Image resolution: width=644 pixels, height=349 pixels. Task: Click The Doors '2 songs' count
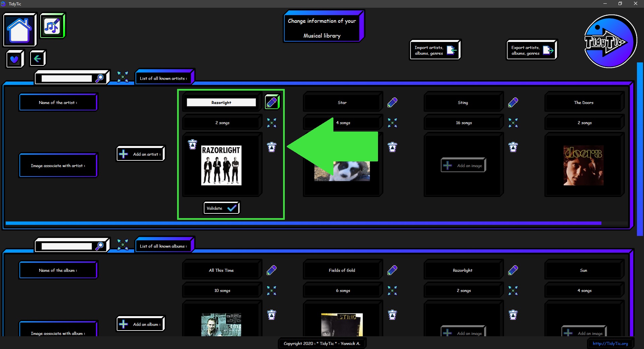coord(585,123)
